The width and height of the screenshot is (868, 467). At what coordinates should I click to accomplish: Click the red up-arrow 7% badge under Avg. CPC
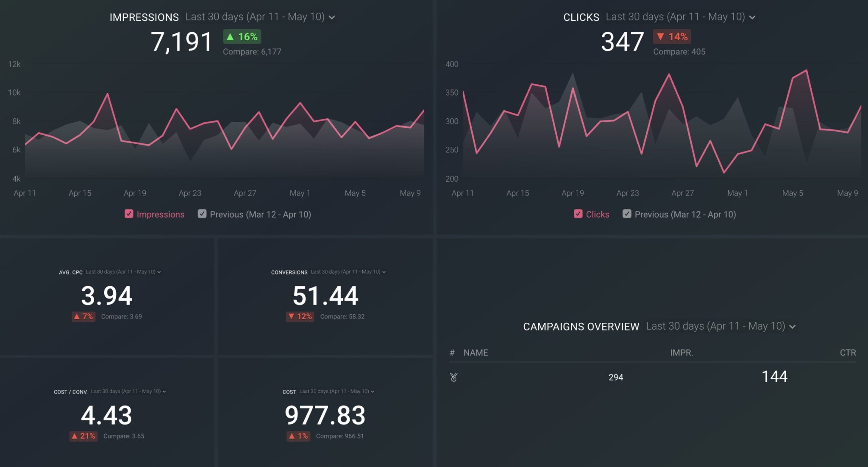(83, 316)
